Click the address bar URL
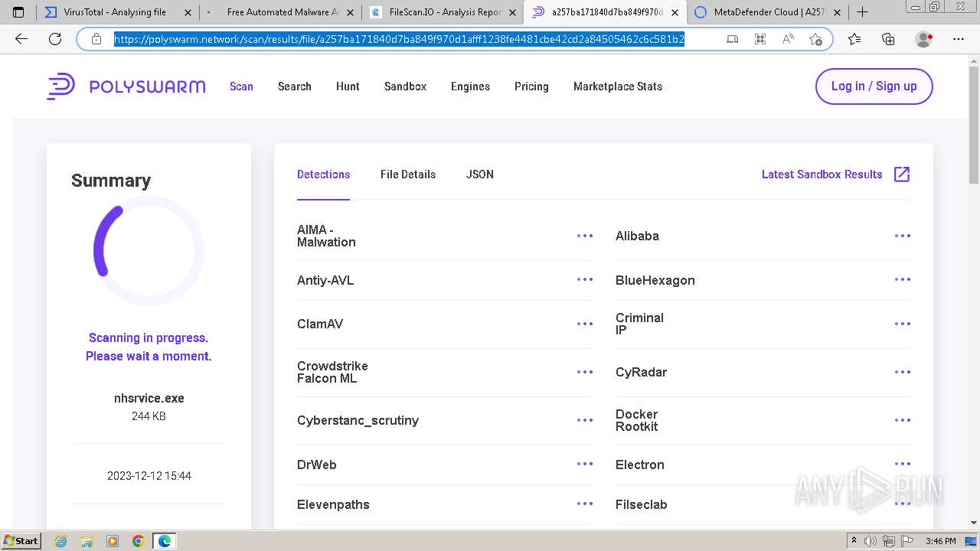980x551 pixels. click(x=399, y=39)
